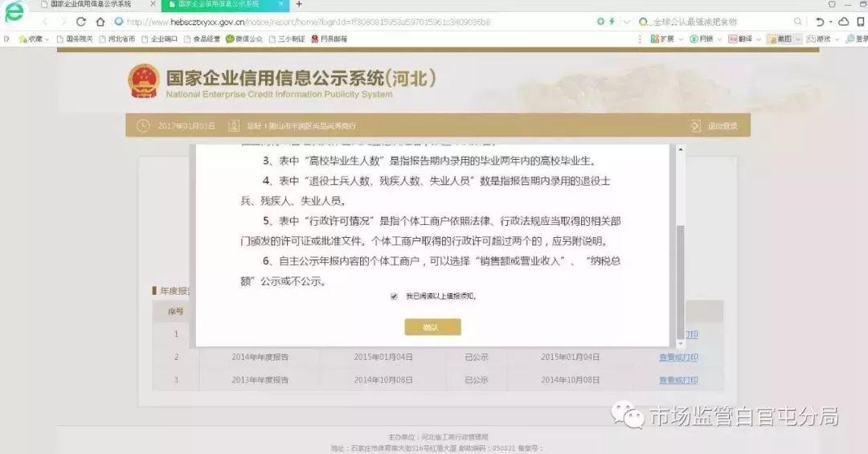Open the 三小制证 bookmark
The height and width of the screenshot is (454, 868).
(287, 39)
